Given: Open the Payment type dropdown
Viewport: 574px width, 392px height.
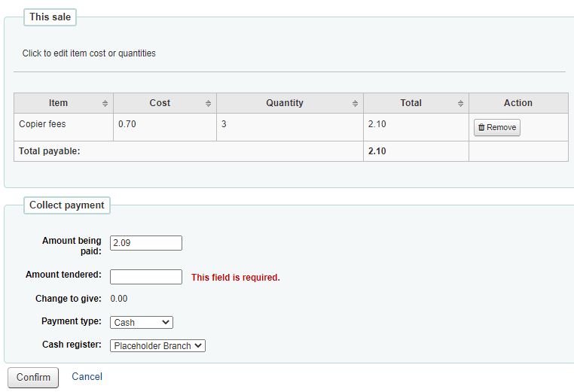Looking at the screenshot, I should pyautogui.click(x=142, y=322).
